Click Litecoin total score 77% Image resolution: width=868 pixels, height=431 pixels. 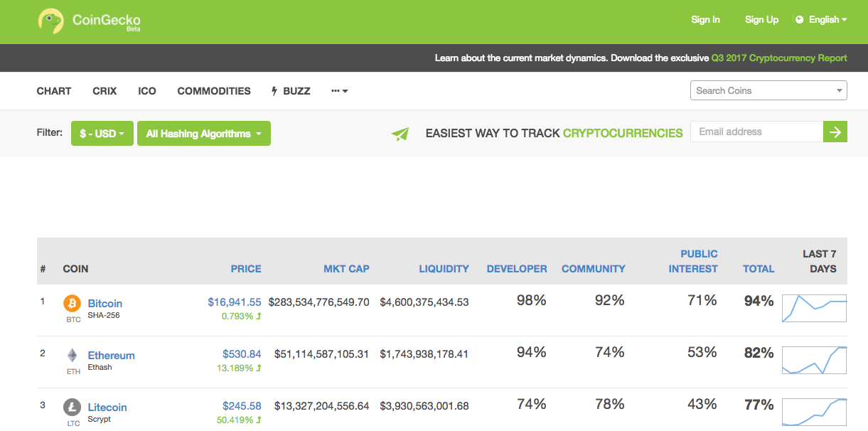[x=759, y=405]
